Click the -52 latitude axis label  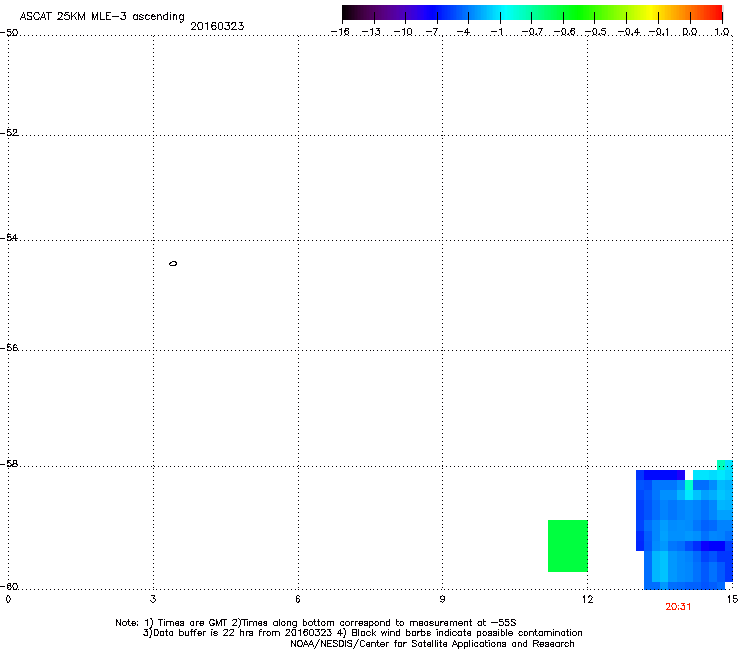[9, 133]
